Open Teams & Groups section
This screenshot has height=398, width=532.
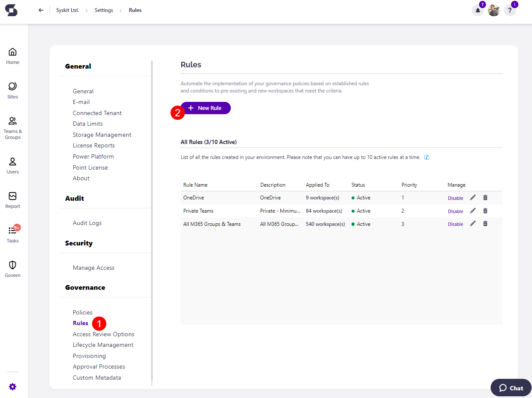pyautogui.click(x=13, y=121)
